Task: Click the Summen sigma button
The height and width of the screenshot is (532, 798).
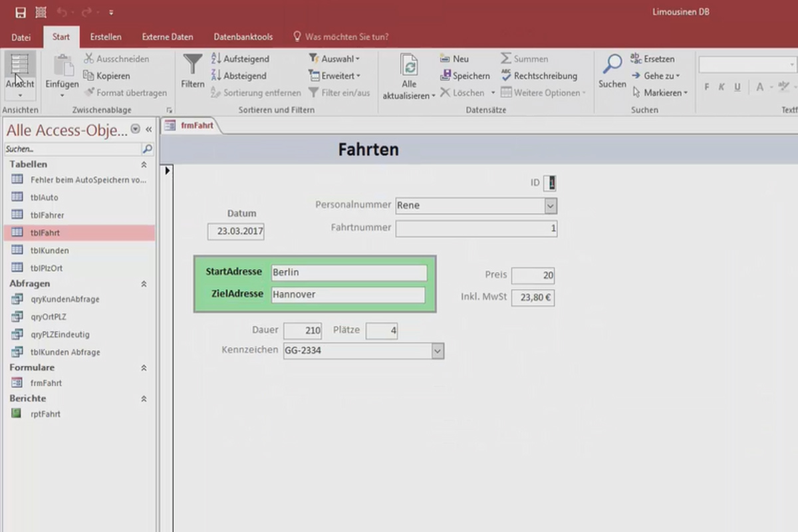Action: click(x=525, y=59)
